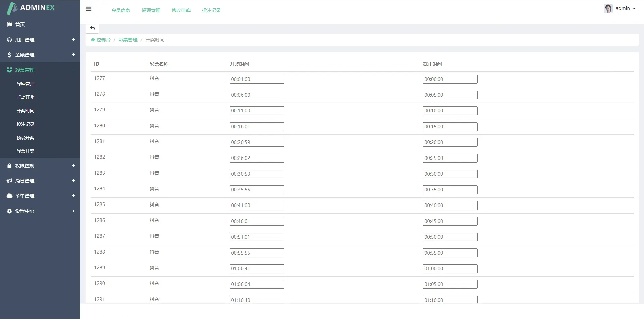
Task: Click the 00:40:00 cutoff time field
Action: [x=450, y=206]
